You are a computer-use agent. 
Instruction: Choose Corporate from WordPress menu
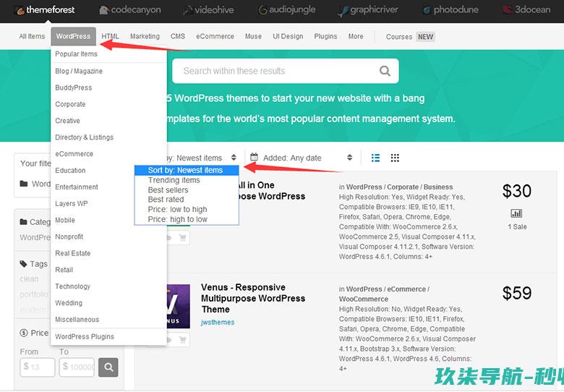[x=70, y=104]
